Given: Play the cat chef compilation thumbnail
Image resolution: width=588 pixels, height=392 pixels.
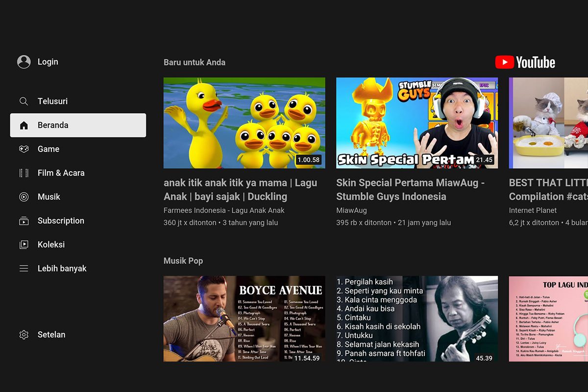Looking at the screenshot, I should pyautogui.click(x=548, y=122).
